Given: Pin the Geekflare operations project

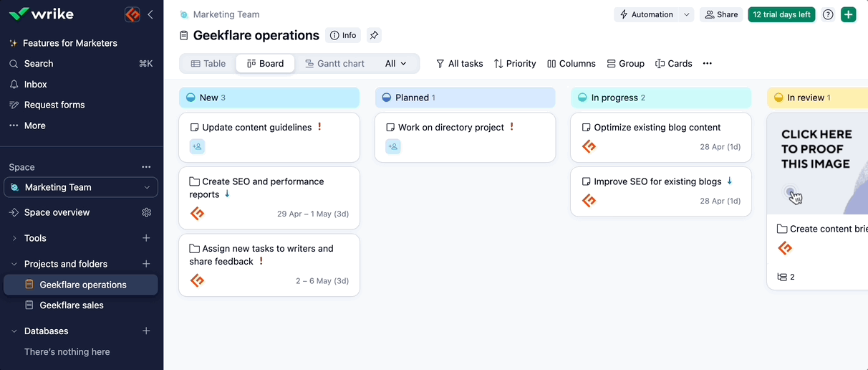Looking at the screenshot, I should pyautogui.click(x=375, y=35).
